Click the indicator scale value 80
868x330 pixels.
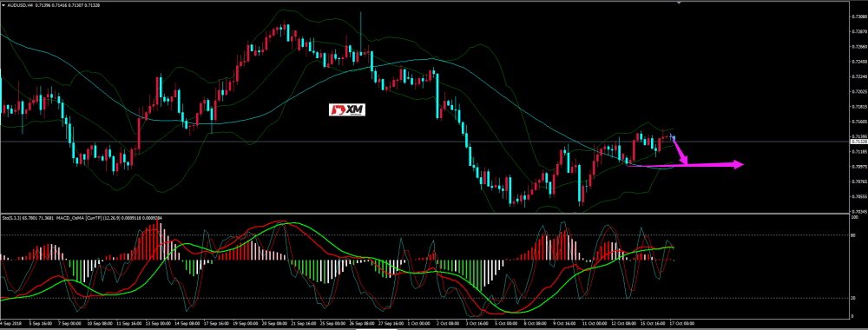(854, 235)
